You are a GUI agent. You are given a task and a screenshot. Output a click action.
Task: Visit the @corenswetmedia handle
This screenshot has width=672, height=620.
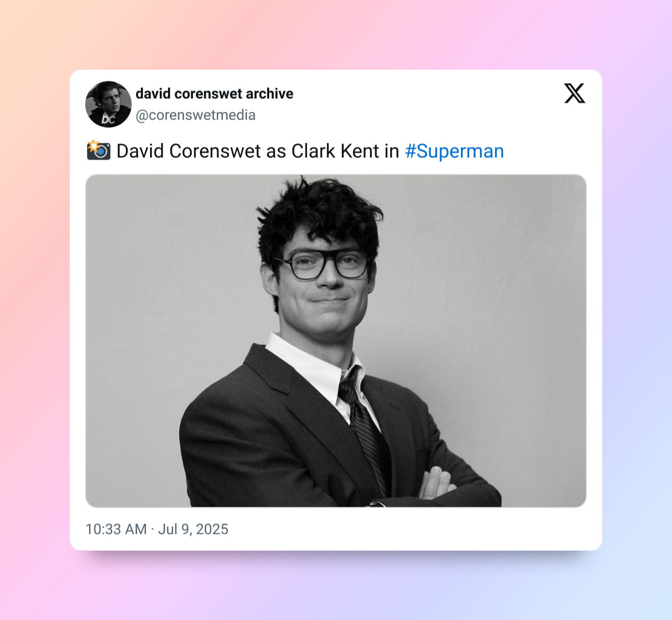(x=196, y=115)
